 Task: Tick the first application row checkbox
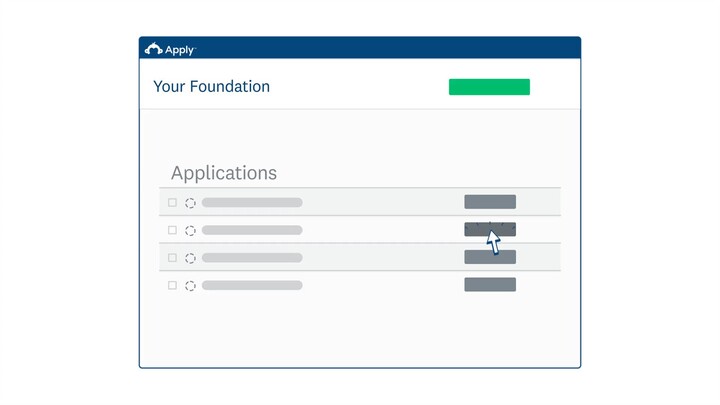(x=172, y=202)
